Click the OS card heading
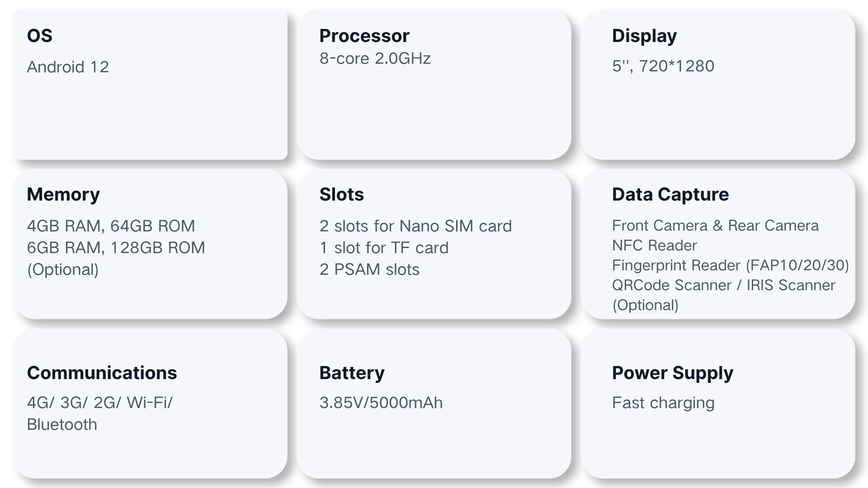Image resolution: width=868 pixels, height=488 pixels. click(x=40, y=36)
